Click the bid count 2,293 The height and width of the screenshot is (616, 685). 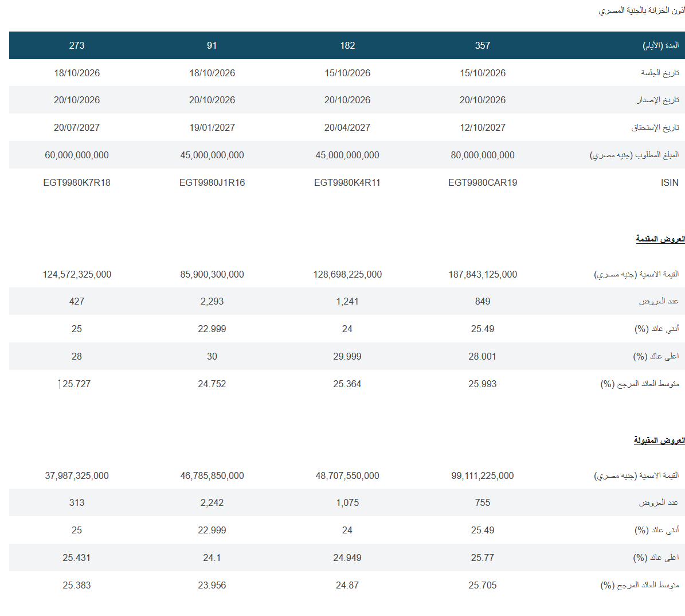pyautogui.click(x=212, y=302)
